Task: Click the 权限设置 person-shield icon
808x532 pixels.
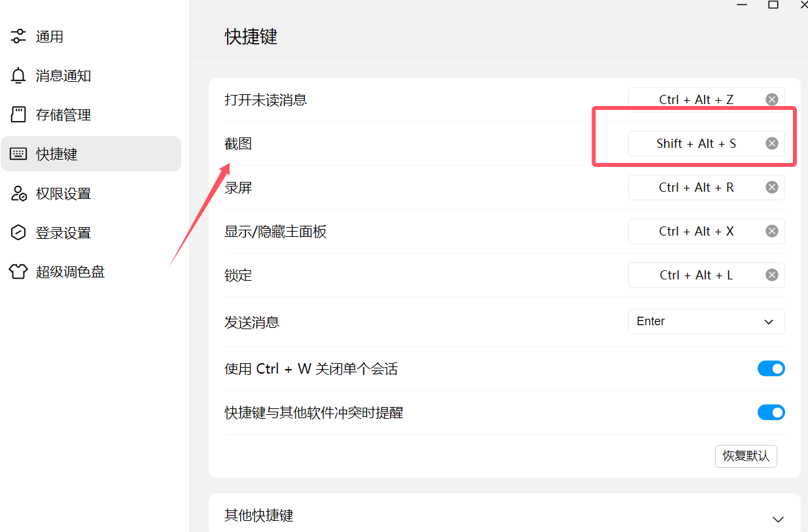Action: pyautogui.click(x=18, y=194)
